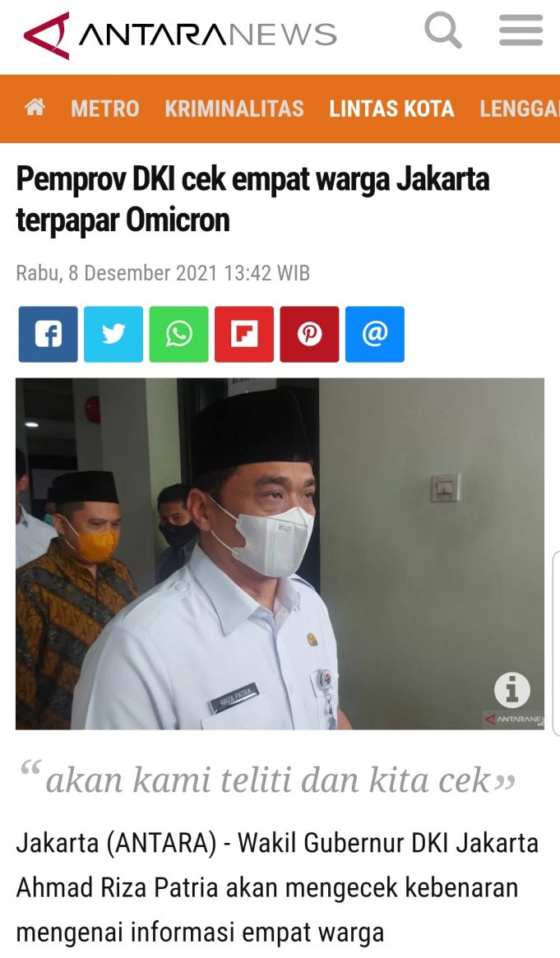The image size is (560, 958).
Task: Click the Antara News logo
Action: [x=46, y=35]
